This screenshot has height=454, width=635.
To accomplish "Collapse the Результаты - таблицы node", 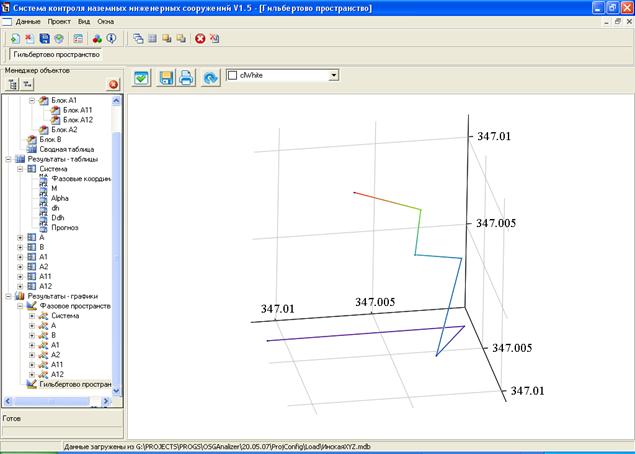I will tap(8, 159).
